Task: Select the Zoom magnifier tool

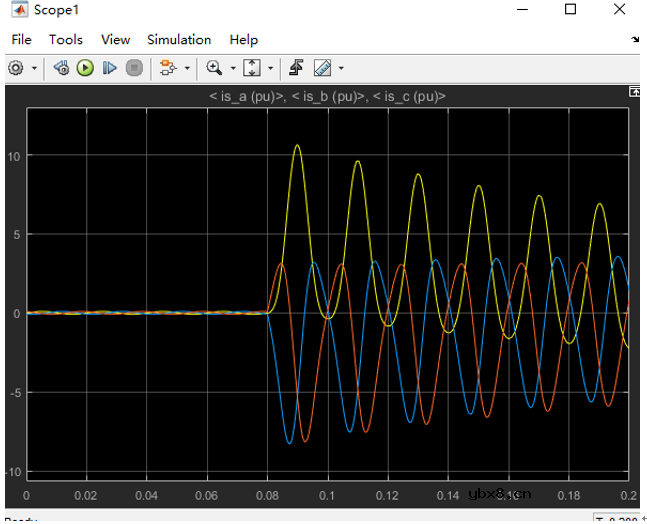Action: [x=213, y=68]
